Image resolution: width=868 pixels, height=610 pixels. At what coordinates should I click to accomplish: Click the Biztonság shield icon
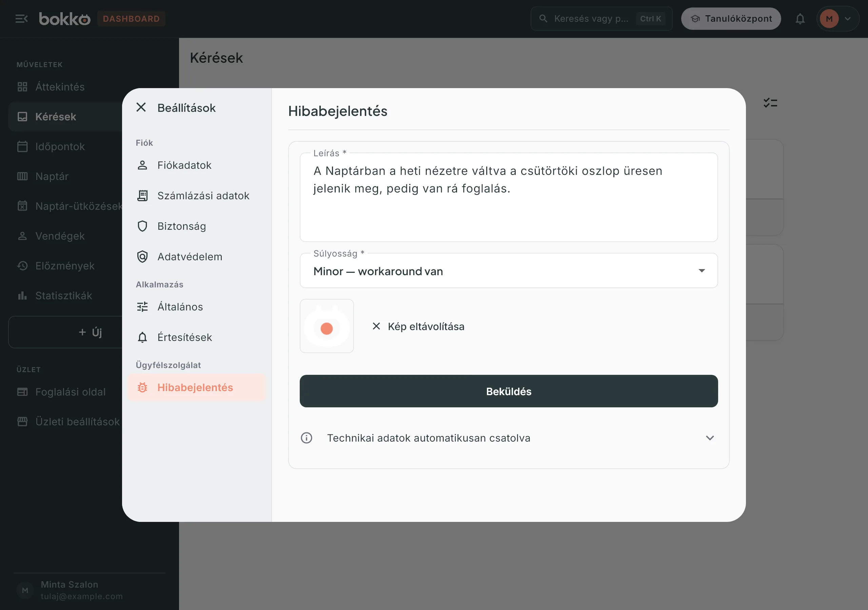tap(142, 226)
